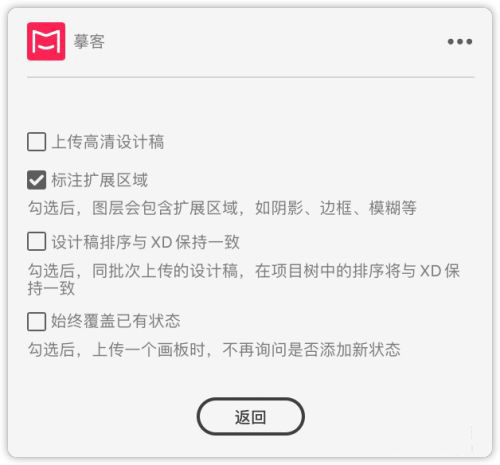Click the text 勾选后，图层会包含扩展区域

point(133,208)
